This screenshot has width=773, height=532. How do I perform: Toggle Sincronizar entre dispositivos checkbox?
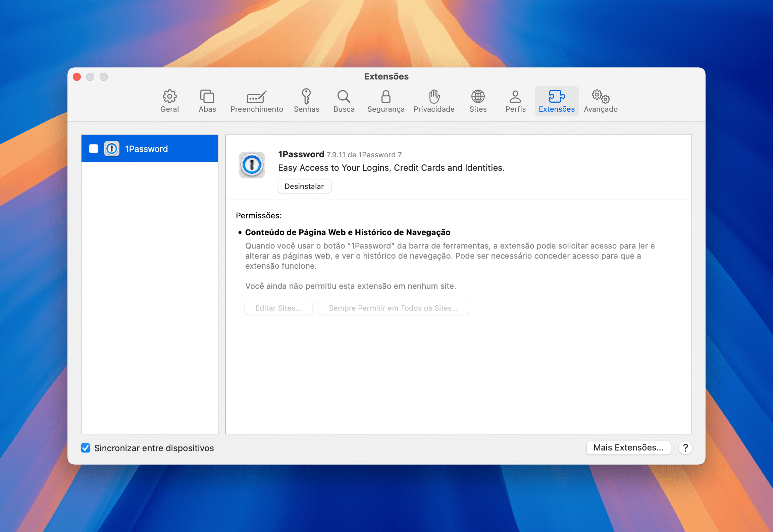86,448
